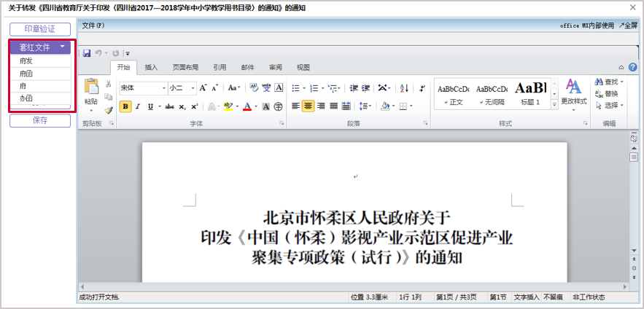Image resolution: width=644 pixels, height=309 pixels.
Task: Click the Paste (粘贴) clipboard icon
Action: 91,86
